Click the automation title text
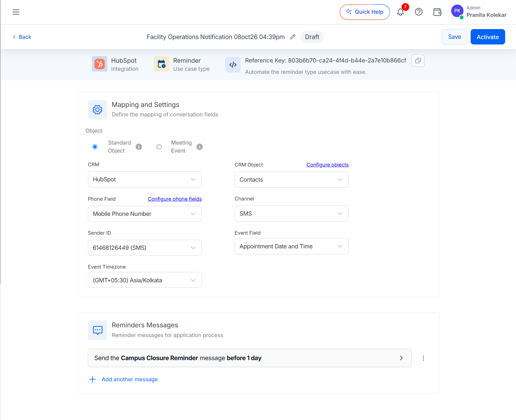Viewport: 516px width, 420px height. coord(215,37)
